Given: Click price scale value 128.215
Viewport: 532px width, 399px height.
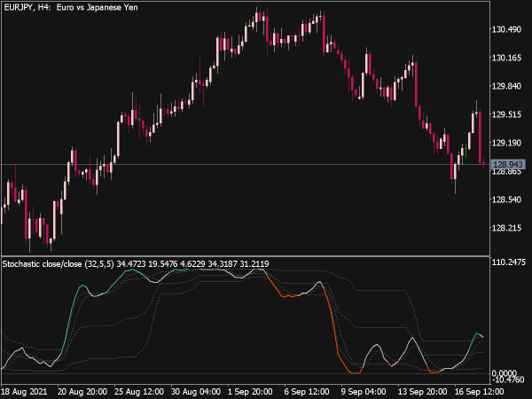Looking at the screenshot, I should click(506, 228).
